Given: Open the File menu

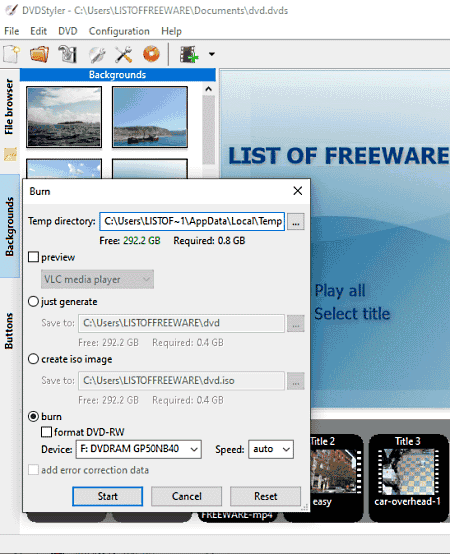Looking at the screenshot, I should (12, 31).
